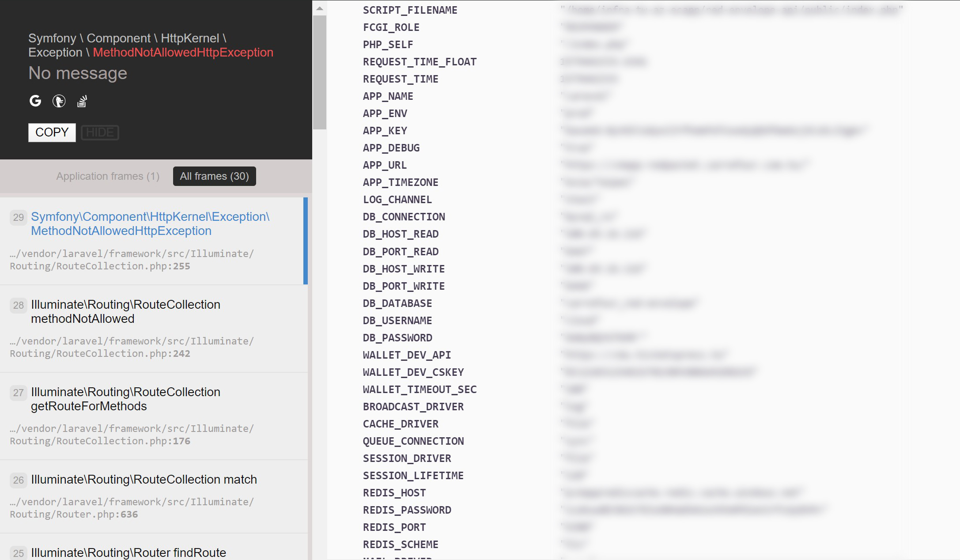Click the FCGI_ROLE variable name
Viewport: 960px width, 560px height.
(x=391, y=27)
